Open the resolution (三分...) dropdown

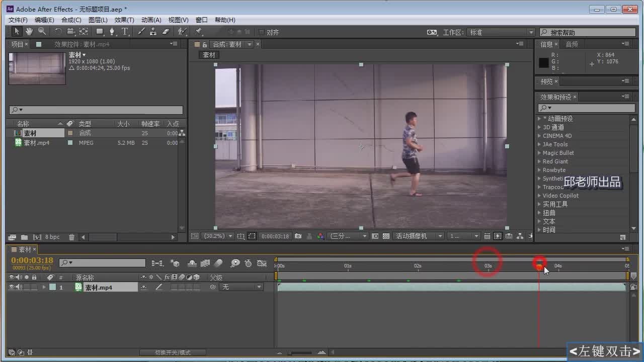pos(348,236)
